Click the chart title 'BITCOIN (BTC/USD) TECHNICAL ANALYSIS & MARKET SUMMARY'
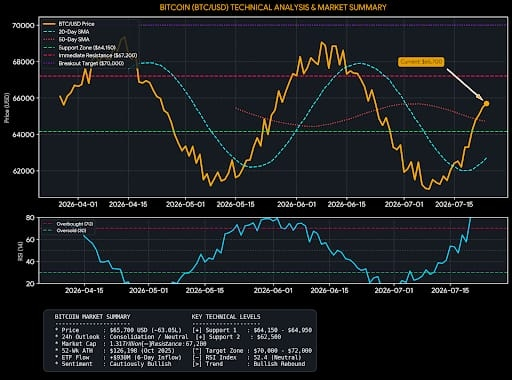Image resolution: width=512 pixels, height=380 pixels. point(273,7)
